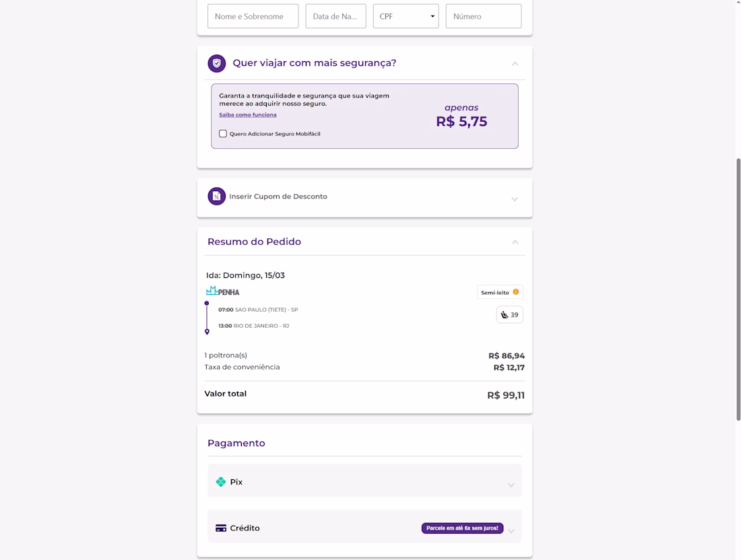Click the credit card icon

pos(221,528)
